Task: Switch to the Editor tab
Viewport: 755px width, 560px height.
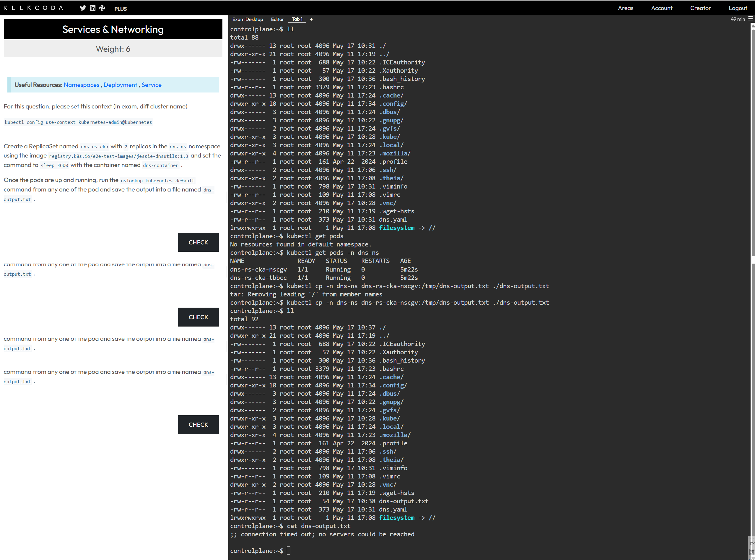Action: pos(277,19)
